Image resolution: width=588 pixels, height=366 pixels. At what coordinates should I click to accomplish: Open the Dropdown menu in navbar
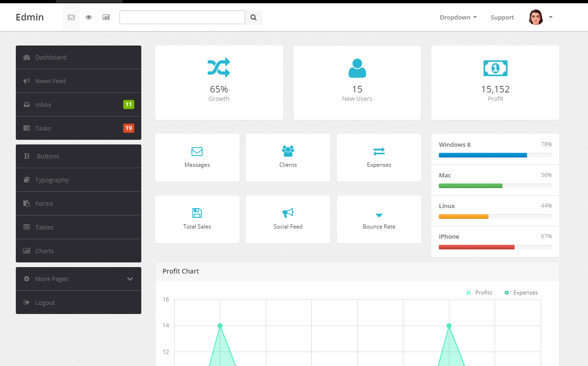[458, 18]
